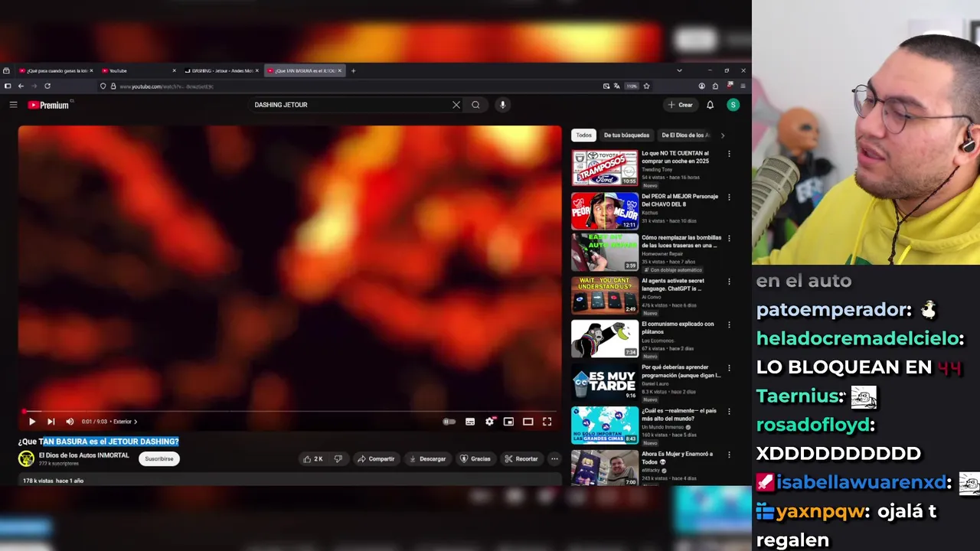Open options for bombillas traseras video
The height and width of the screenshot is (551, 980).
(x=729, y=238)
